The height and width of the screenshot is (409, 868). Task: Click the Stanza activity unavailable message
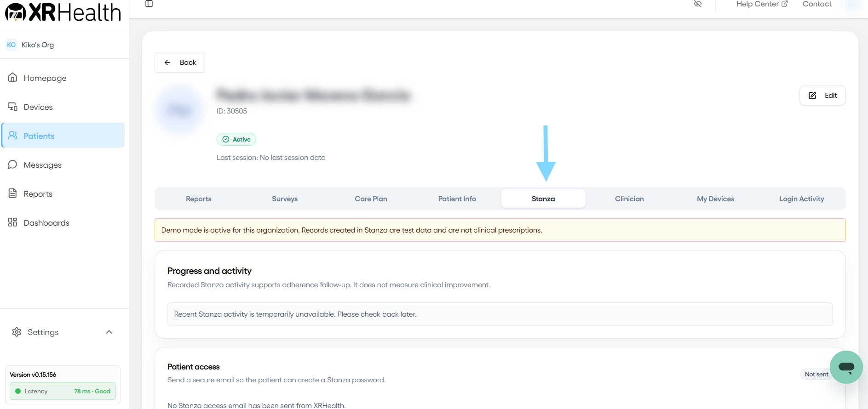pos(295,314)
